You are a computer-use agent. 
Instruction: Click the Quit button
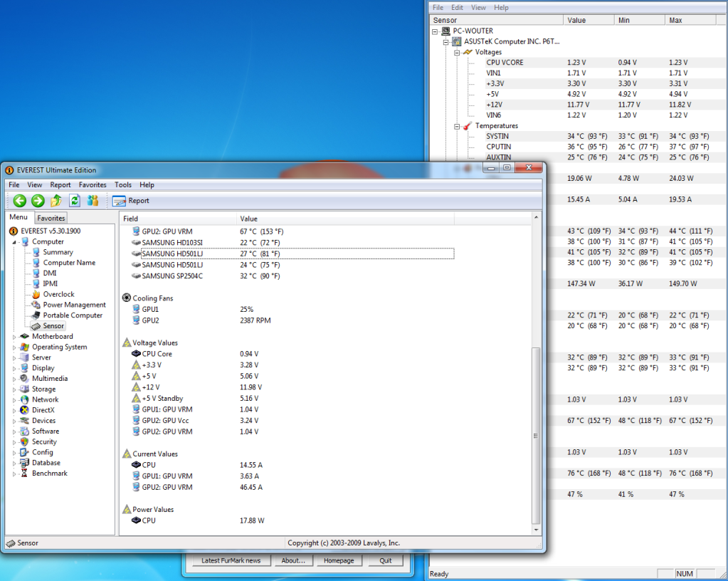tap(385, 560)
